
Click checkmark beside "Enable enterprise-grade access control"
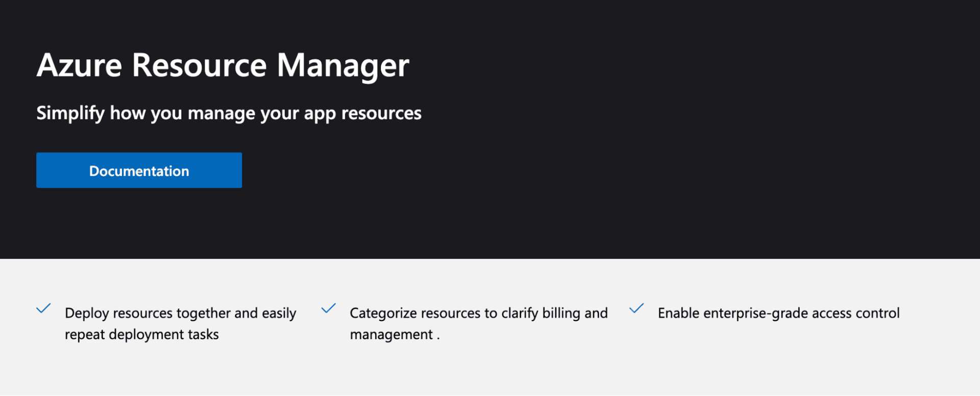[636, 308]
